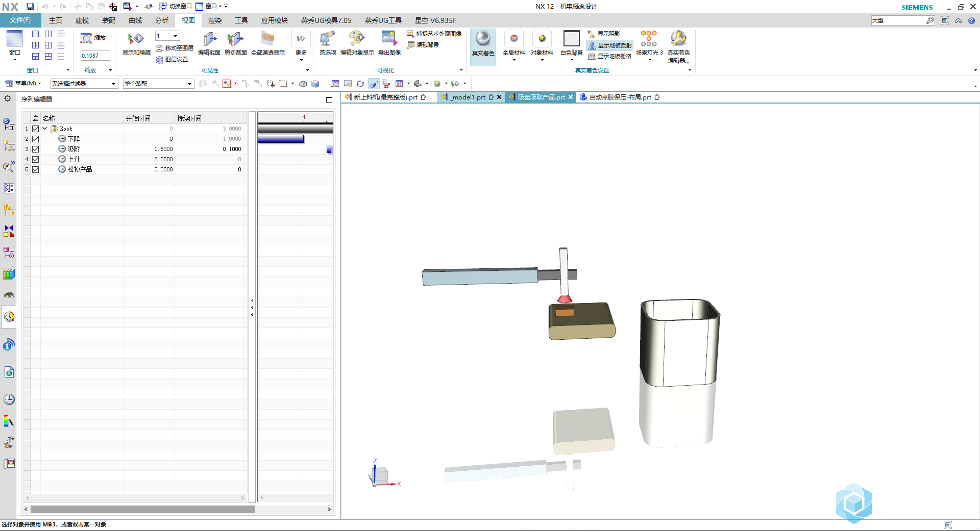This screenshot has width=980, height=531.
Task: Switch to the Assemblies (装配) ribbon tab
Action: coord(109,20)
